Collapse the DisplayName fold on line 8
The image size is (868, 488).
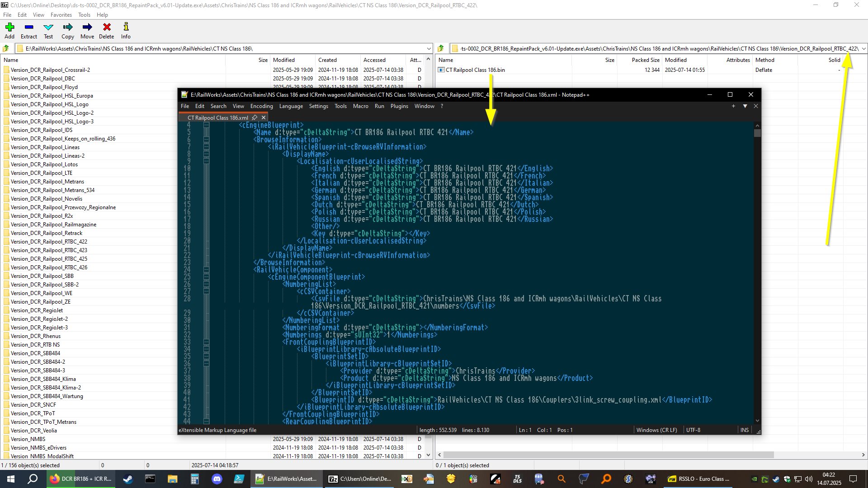pos(206,154)
